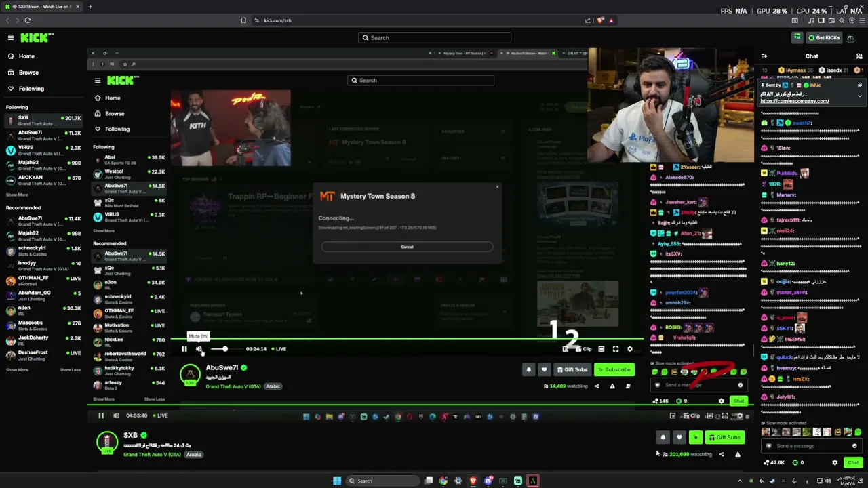Collapse the chat panel with the arrow icon
The image size is (868, 488).
point(764,56)
